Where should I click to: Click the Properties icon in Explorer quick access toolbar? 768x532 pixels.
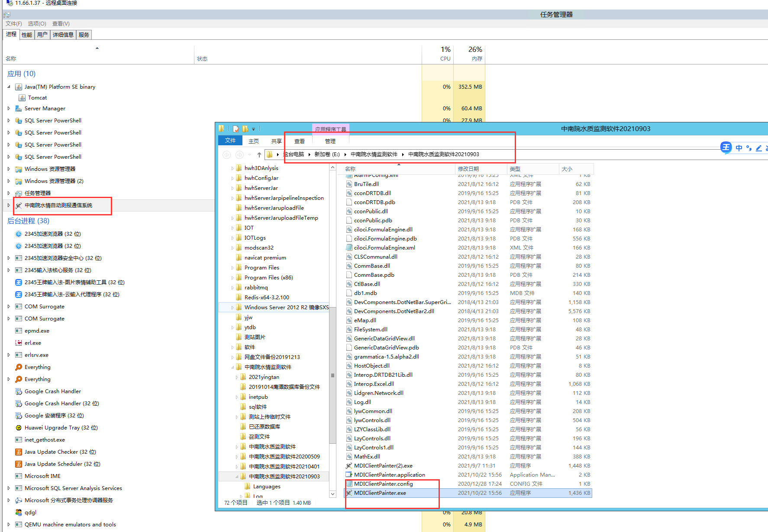[236, 129]
